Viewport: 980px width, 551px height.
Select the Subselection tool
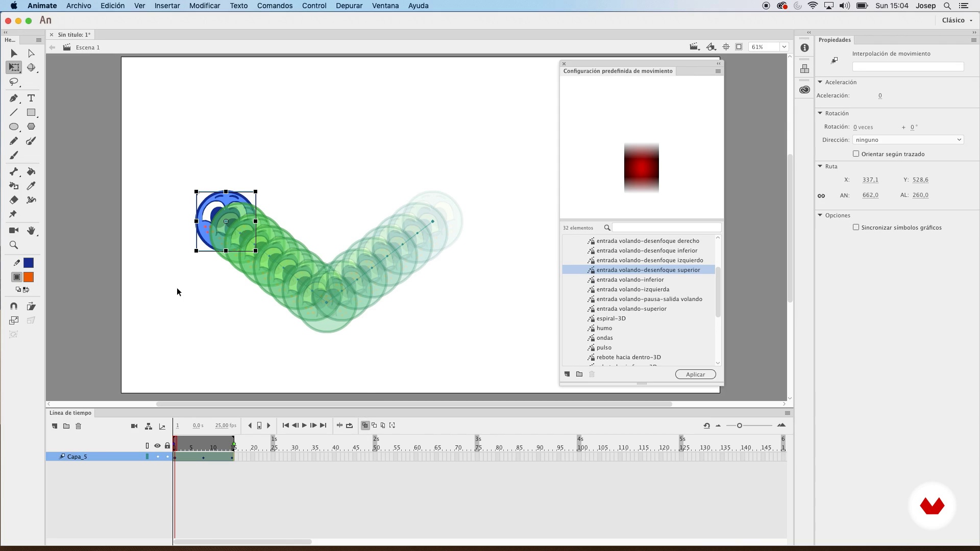(31, 53)
